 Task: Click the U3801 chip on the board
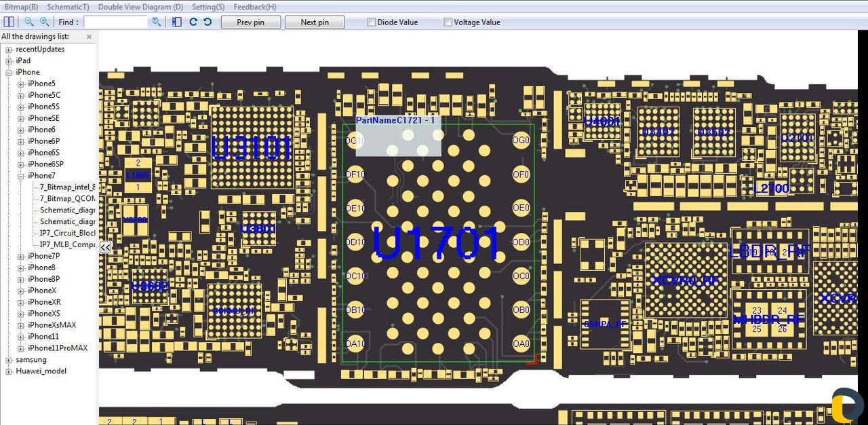258,229
